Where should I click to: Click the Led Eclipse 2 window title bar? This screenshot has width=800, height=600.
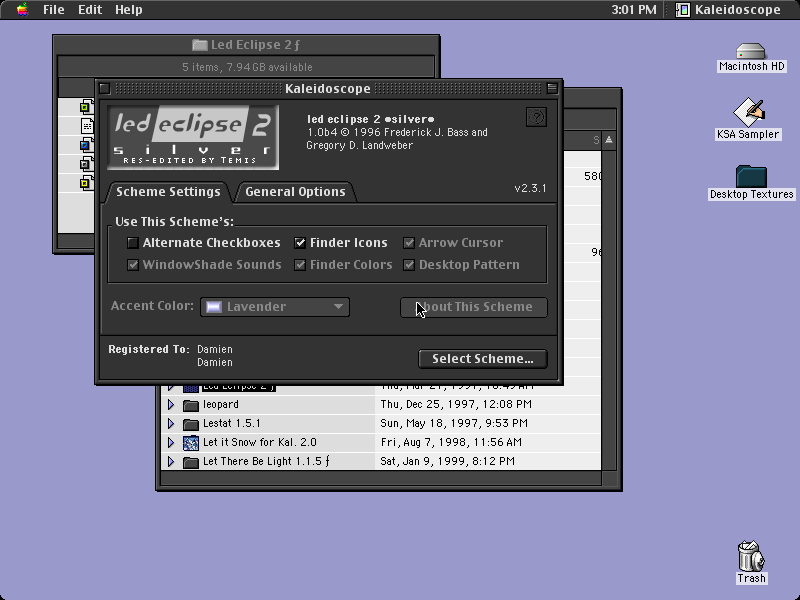tap(246, 45)
